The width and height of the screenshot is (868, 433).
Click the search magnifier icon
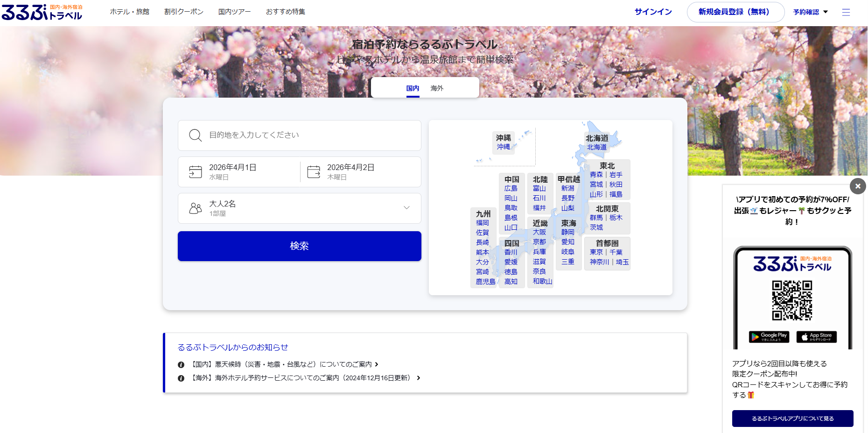(195, 135)
